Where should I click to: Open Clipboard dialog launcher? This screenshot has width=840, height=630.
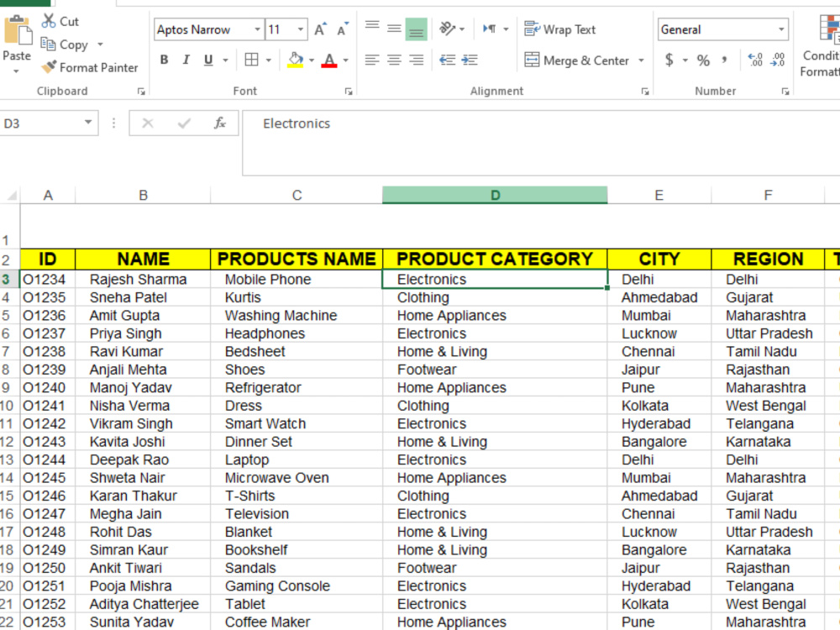(x=141, y=92)
